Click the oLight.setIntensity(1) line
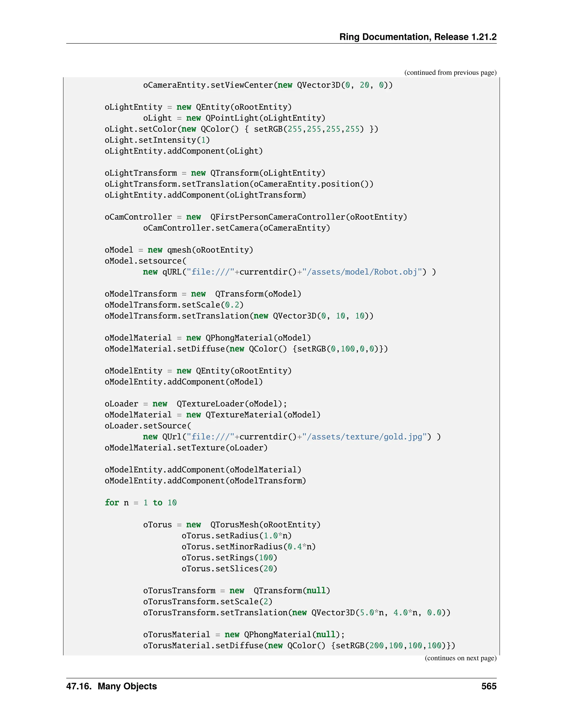 pyautogui.click(x=157, y=140)
